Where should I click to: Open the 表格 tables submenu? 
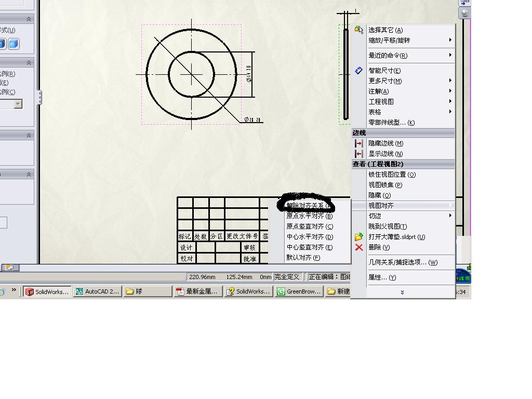(x=403, y=112)
